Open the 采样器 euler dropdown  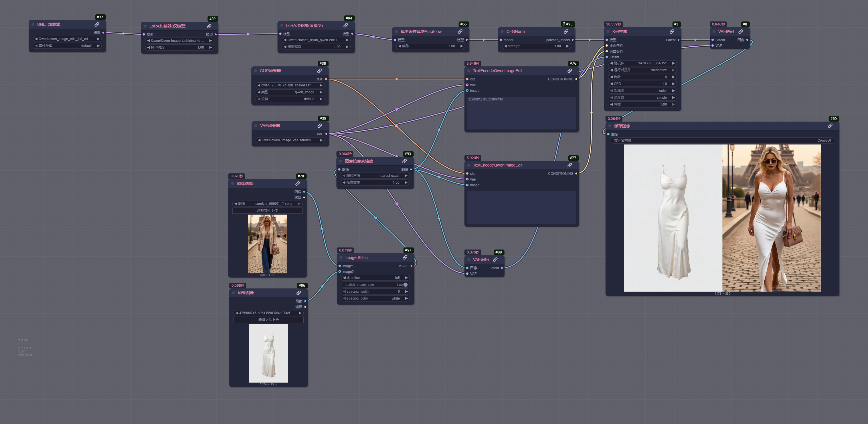pos(642,91)
